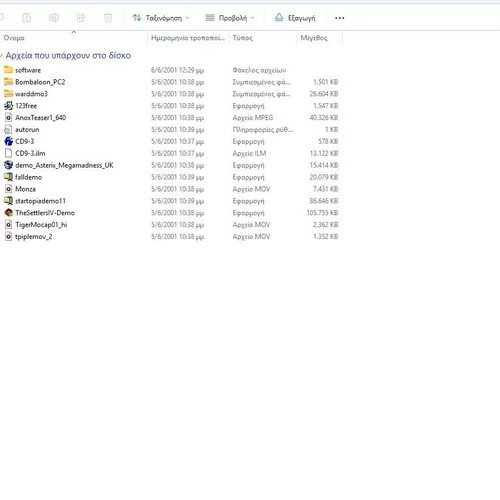This screenshot has width=500, height=500.
Task: Select the TheSettlersIV-Demo file icon
Action: tap(8, 213)
